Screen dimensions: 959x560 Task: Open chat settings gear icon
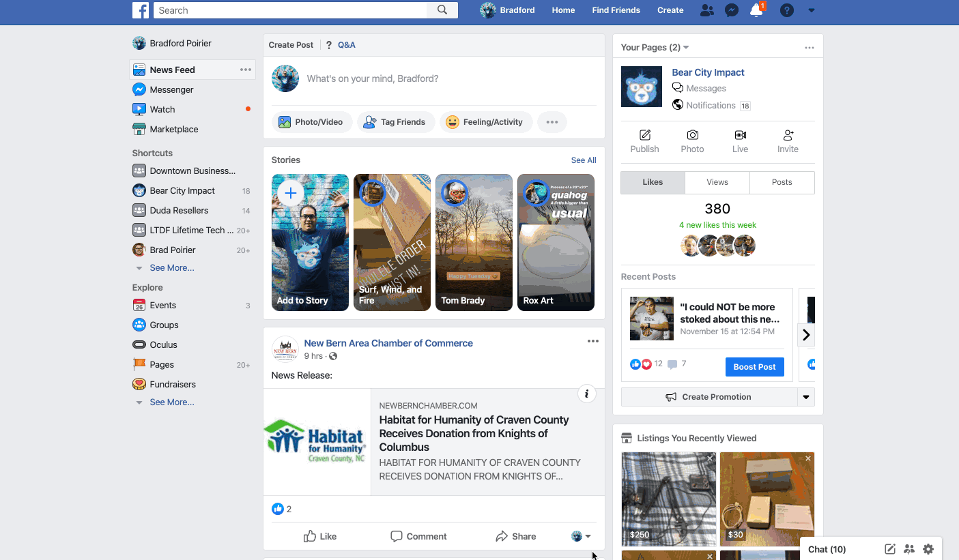[x=928, y=549]
